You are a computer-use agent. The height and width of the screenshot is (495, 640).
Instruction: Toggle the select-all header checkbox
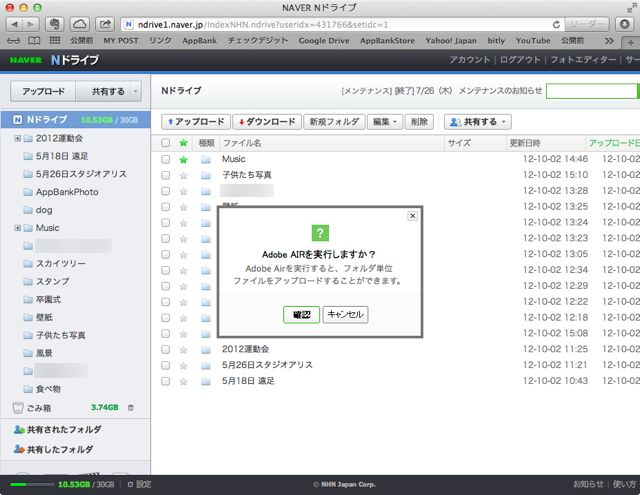(x=165, y=143)
